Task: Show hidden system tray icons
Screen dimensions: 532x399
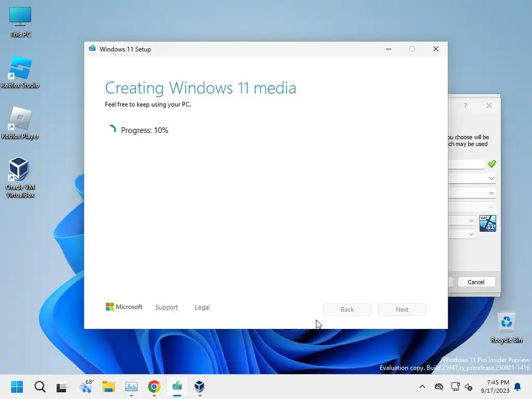Action: coord(422,387)
